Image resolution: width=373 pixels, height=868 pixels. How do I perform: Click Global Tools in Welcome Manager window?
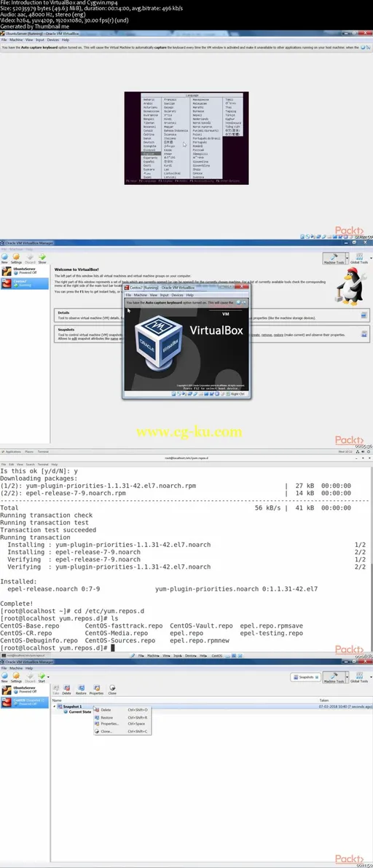(x=359, y=259)
